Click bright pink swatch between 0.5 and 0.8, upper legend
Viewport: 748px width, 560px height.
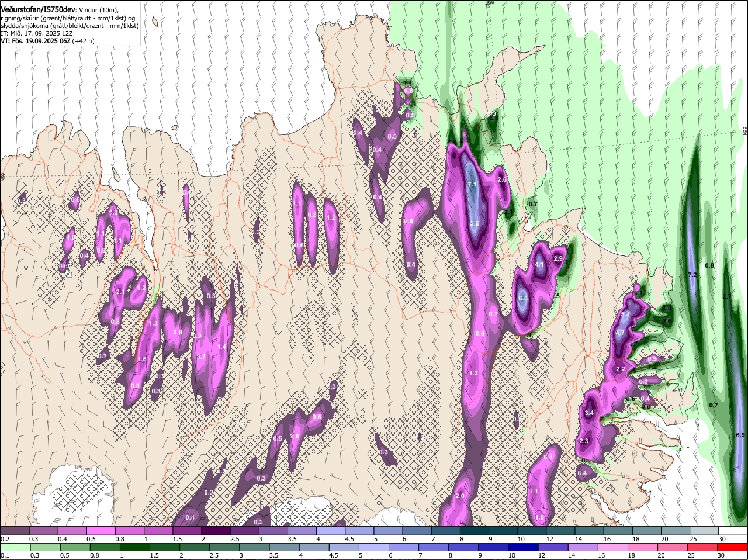tap(101, 531)
